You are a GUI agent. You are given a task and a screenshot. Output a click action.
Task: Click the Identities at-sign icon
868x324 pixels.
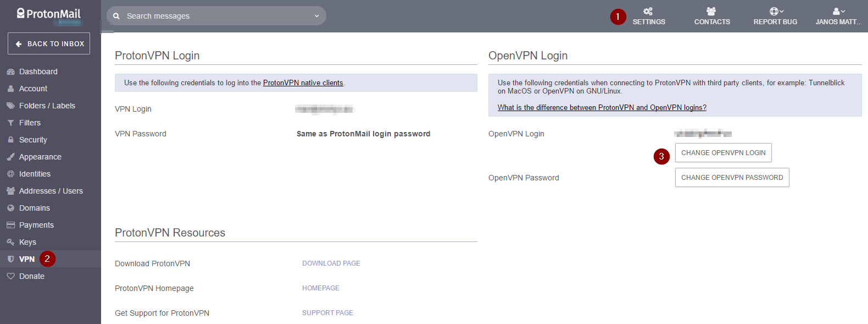pos(10,174)
